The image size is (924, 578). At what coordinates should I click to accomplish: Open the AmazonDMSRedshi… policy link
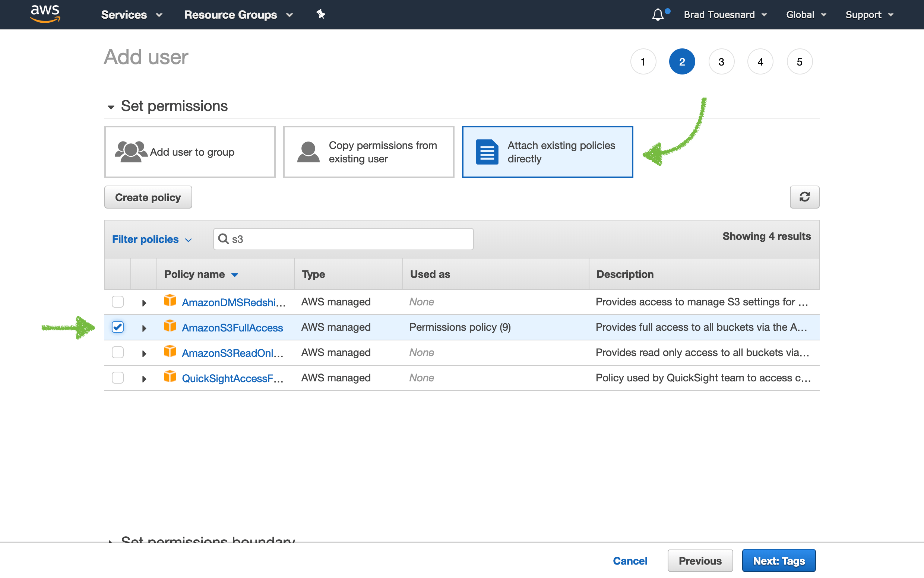pos(234,302)
